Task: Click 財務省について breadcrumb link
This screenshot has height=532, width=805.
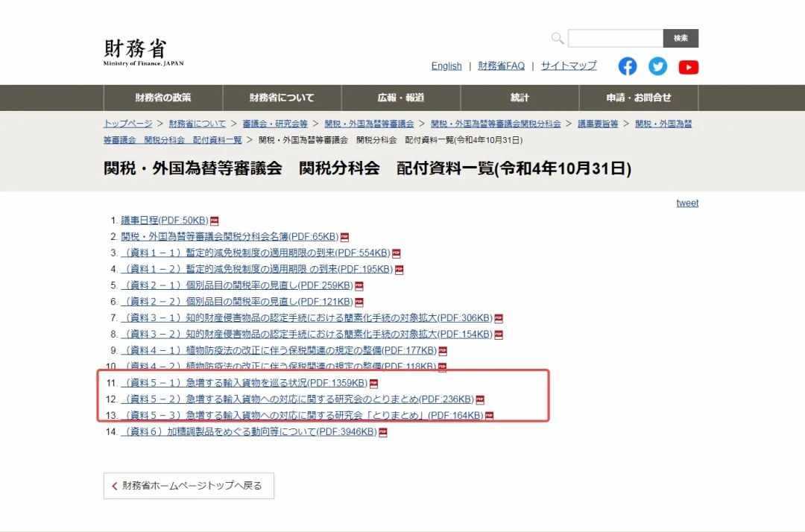Action: click(197, 124)
